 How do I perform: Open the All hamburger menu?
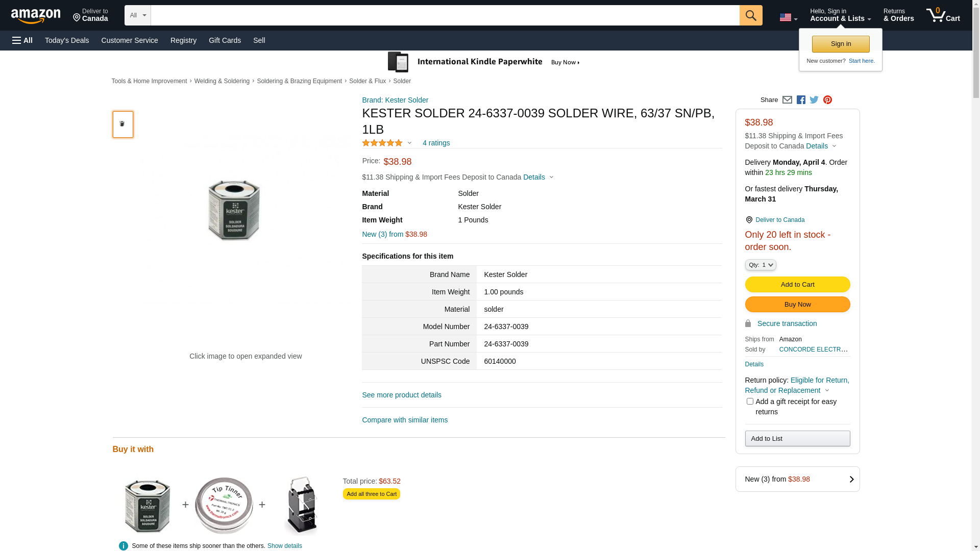click(x=22, y=40)
